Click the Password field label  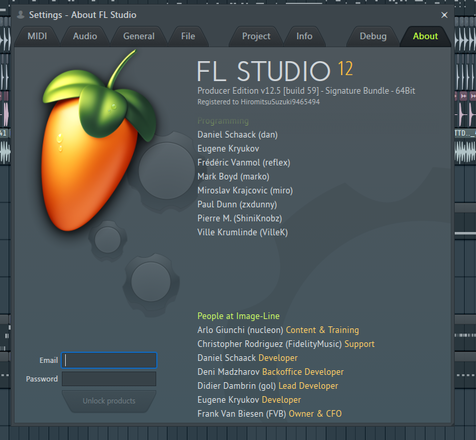pos(42,379)
